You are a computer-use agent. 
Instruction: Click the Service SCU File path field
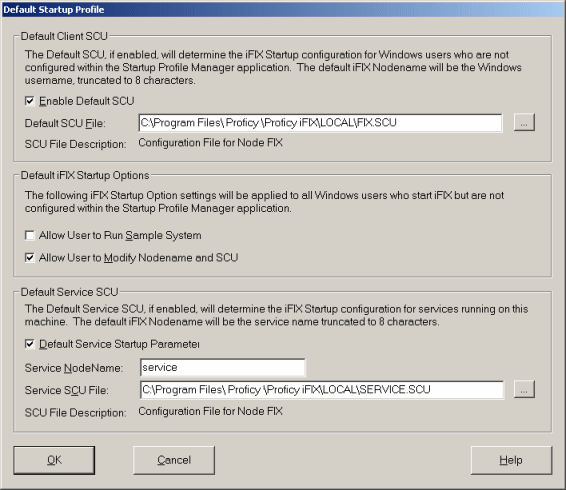click(x=322, y=390)
